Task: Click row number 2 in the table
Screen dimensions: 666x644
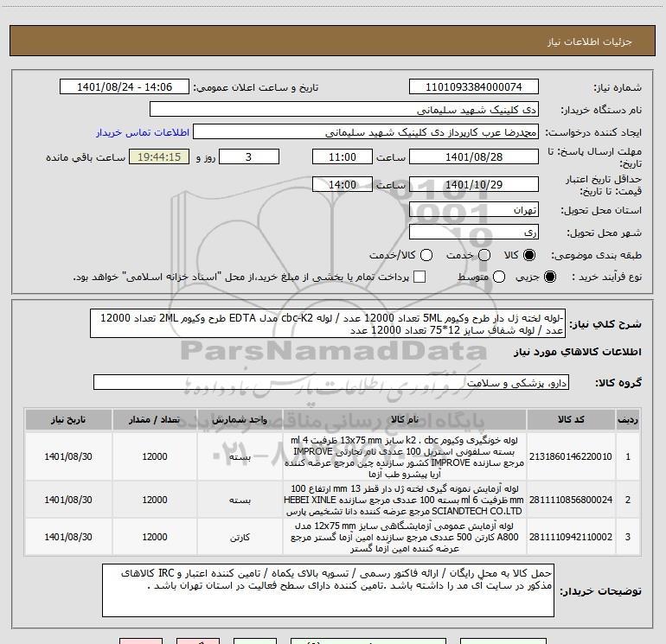Action: 628,501
